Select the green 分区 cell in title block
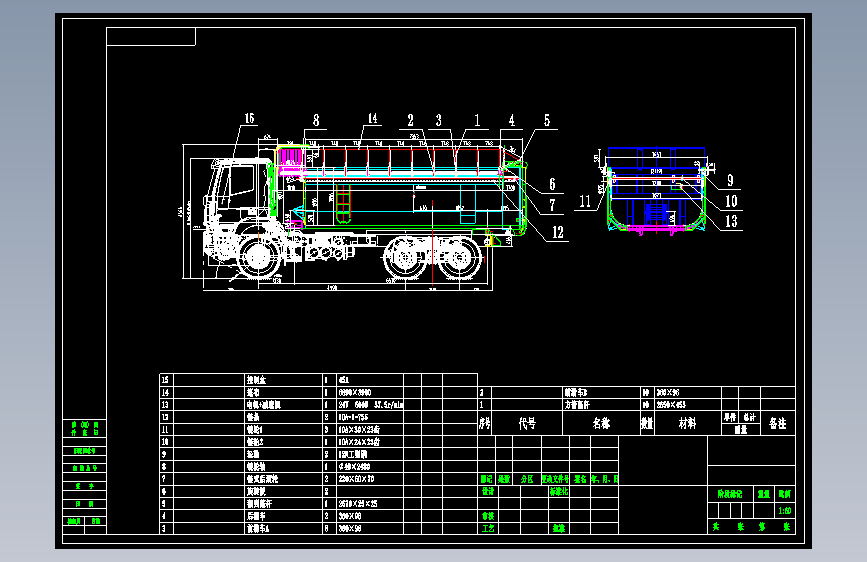The image size is (867, 562). [527, 479]
